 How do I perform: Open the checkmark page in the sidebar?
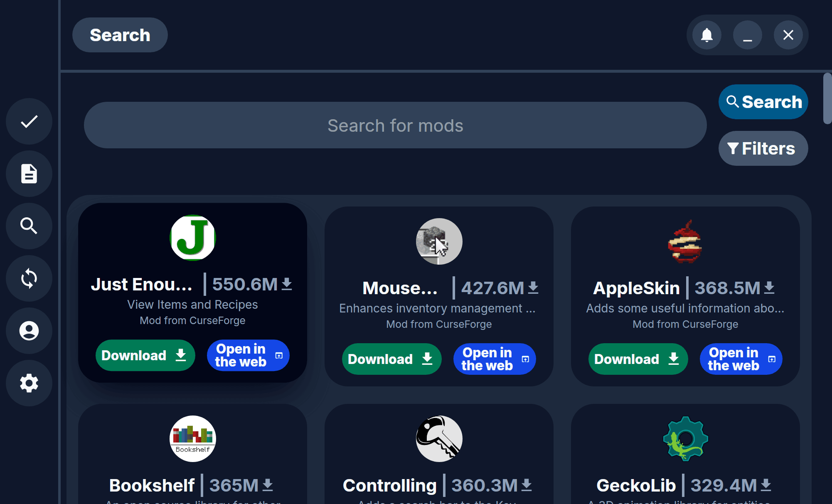tap(29, 121)
